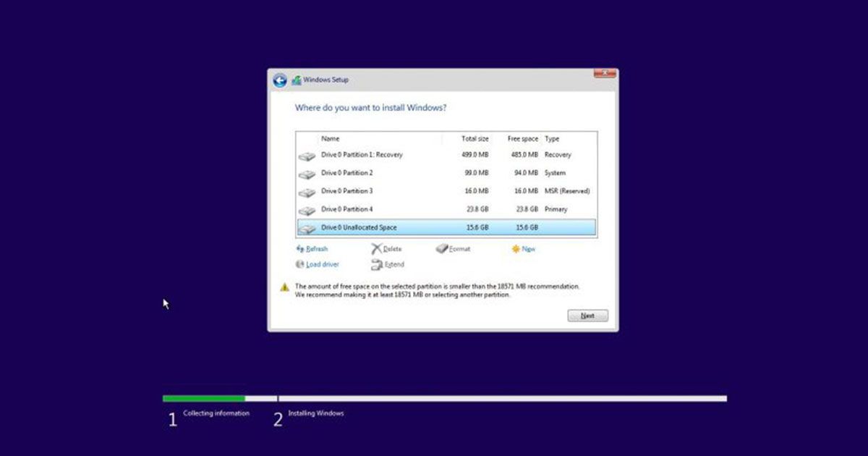This screenshot has height=456, width=868.
Task: Click the Load driver icon
Action: tap(299, 264)
